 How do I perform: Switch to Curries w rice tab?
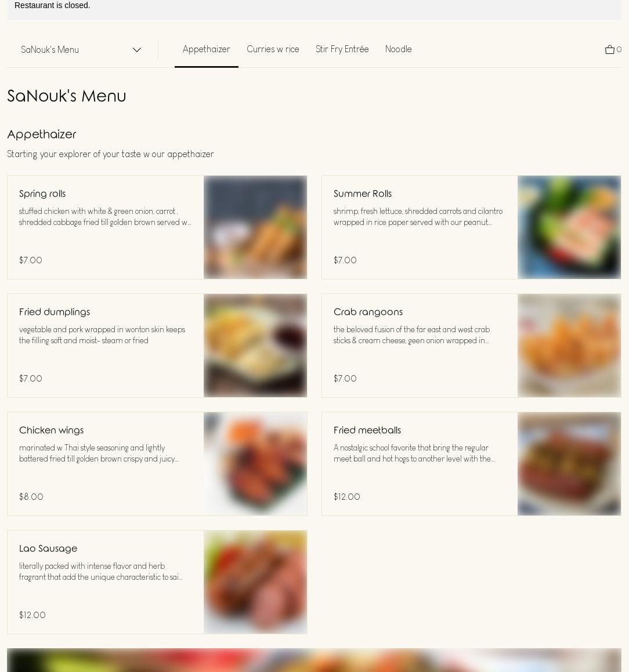click(x=273, y=49)
